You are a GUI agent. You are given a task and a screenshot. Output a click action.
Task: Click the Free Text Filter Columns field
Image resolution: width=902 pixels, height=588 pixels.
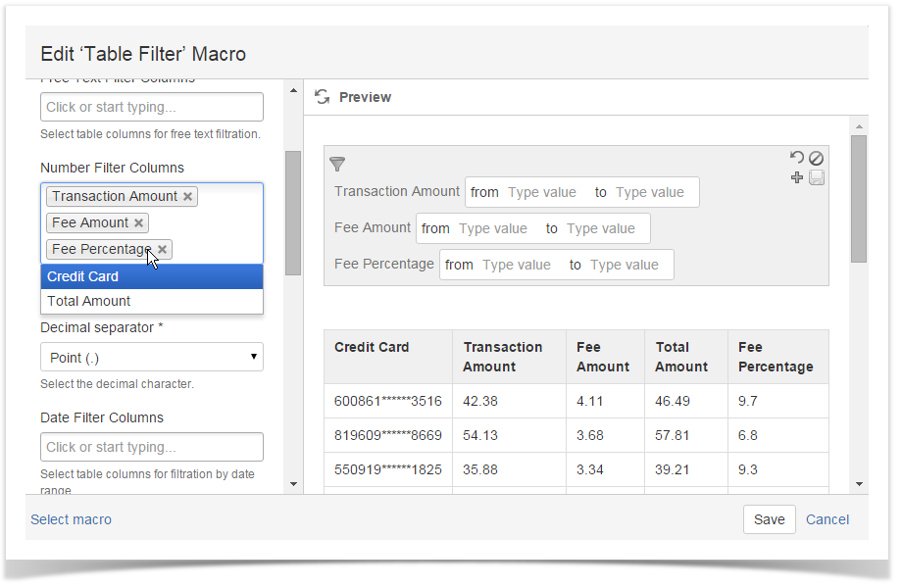151,107
